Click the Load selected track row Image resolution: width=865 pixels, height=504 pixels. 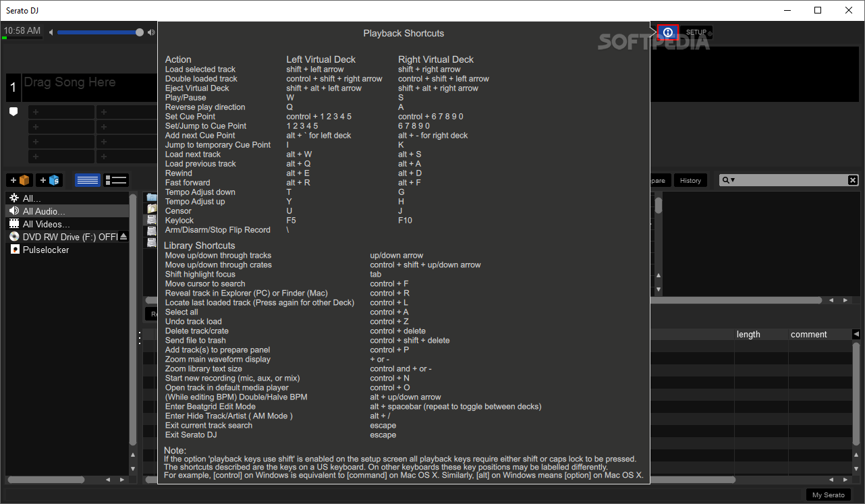click(x=313, y=69)
